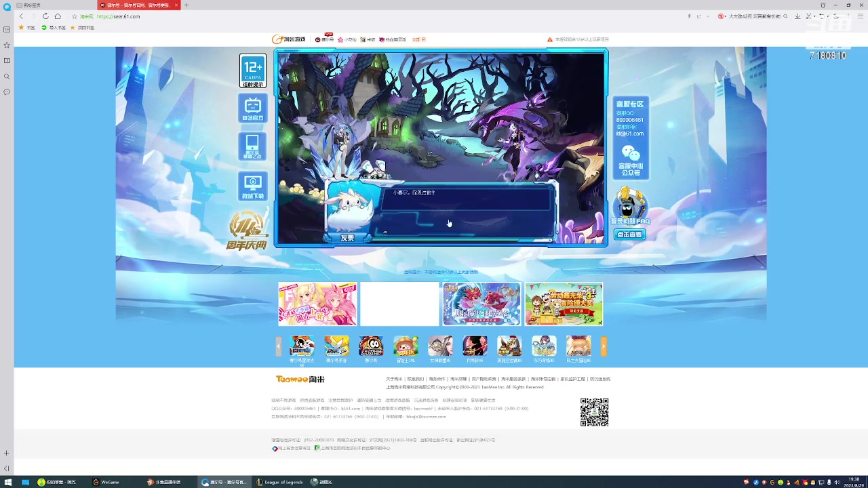Collapse the browser sidebar with bottom arrow
The image size is (868, 488).
click(7, 468)
